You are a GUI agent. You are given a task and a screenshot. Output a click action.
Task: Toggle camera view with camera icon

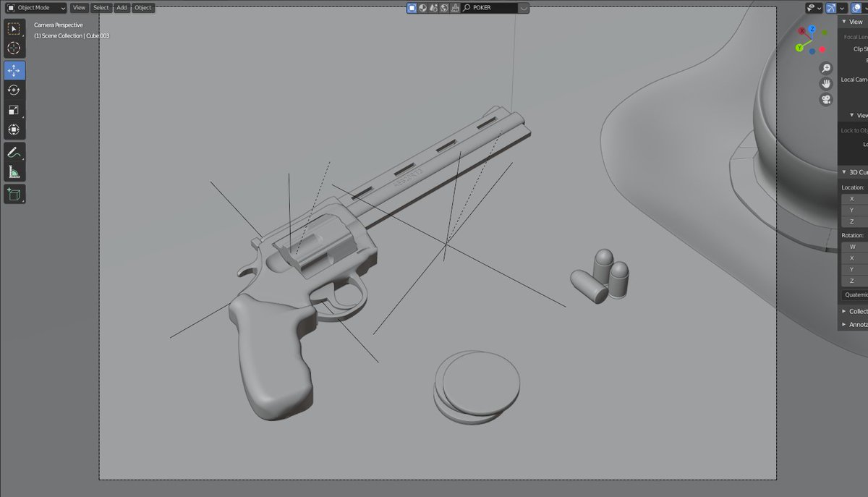point(826,100)
